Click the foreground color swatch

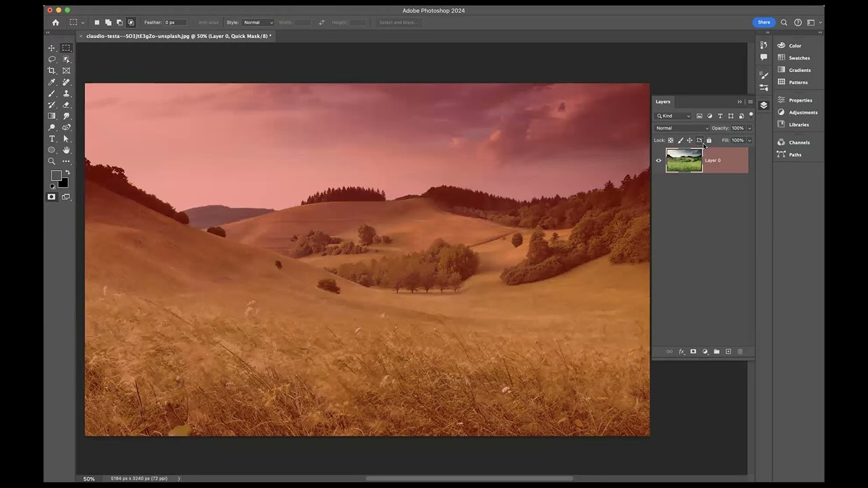[56, 176]
